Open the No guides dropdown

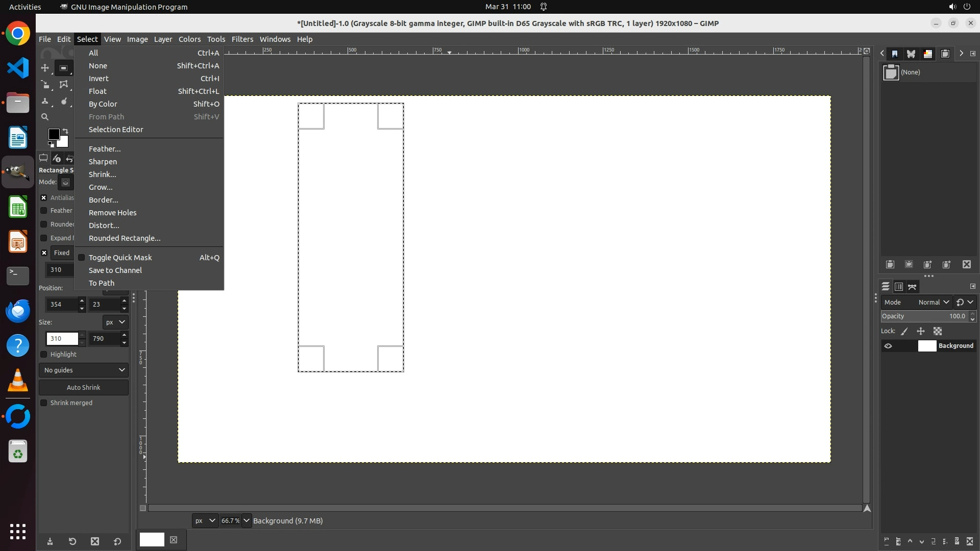click(x=84, y=370)
